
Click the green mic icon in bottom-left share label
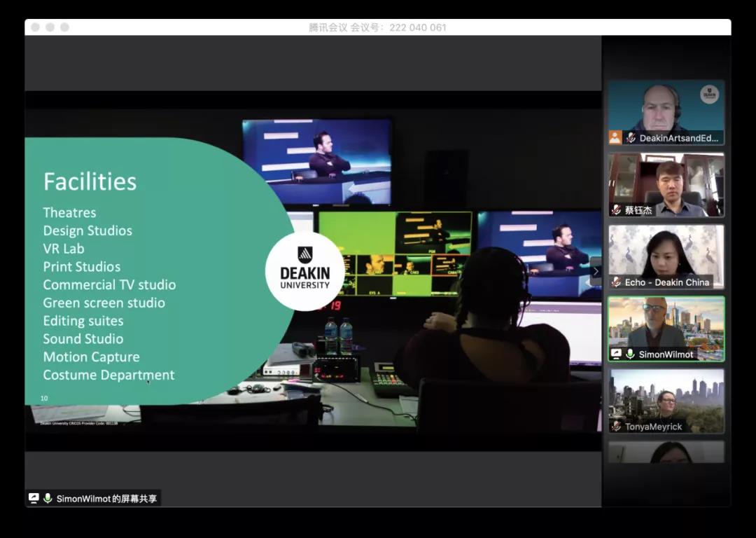tap(48, 499)
